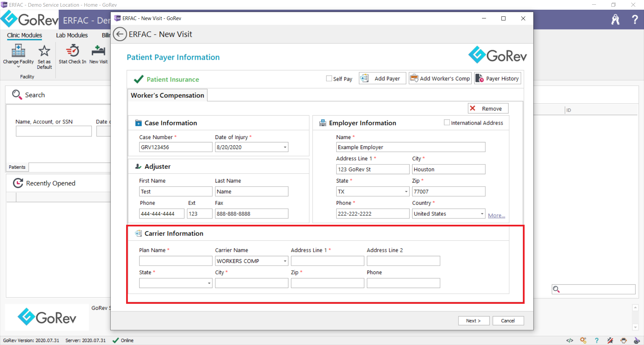Click the scrollbar down arrow in Home window

coord(635,327)
